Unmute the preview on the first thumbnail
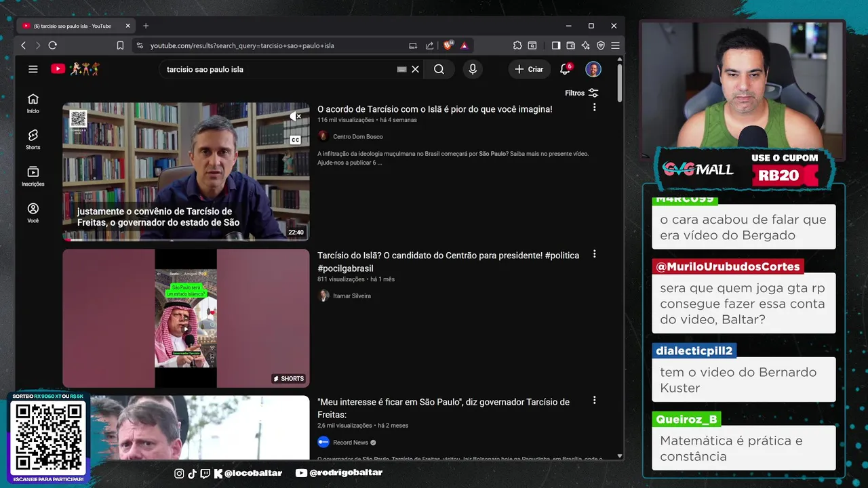This screenshot has height=488, width=868. [295, 117]
